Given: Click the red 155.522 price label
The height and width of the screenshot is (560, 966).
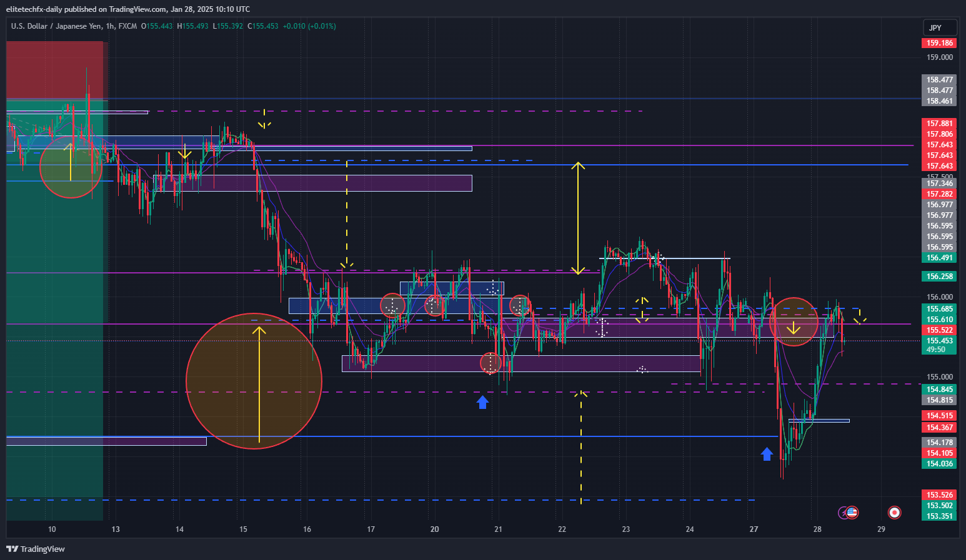Looking at the screenshot, I should point(939,330).
